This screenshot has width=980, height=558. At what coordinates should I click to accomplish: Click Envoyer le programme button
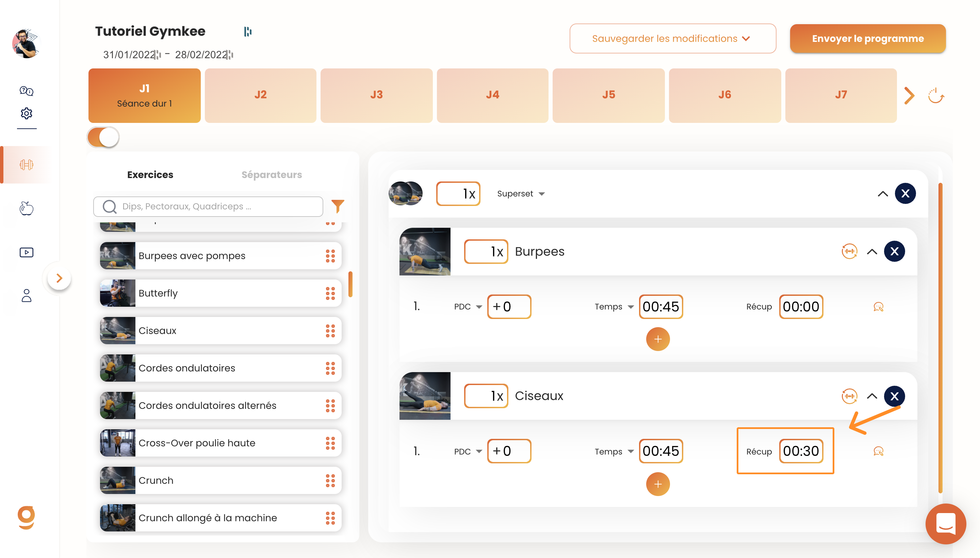pyautogui.click(x=867, y=38)
